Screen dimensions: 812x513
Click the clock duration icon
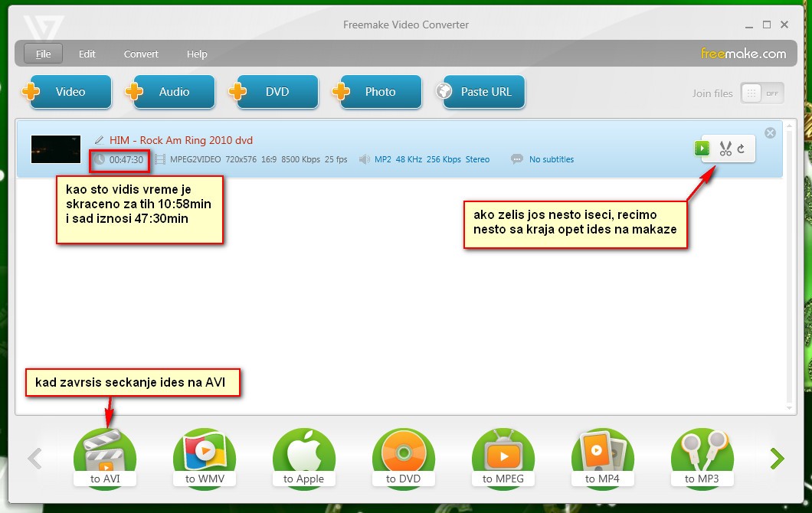tap(99, 159)
